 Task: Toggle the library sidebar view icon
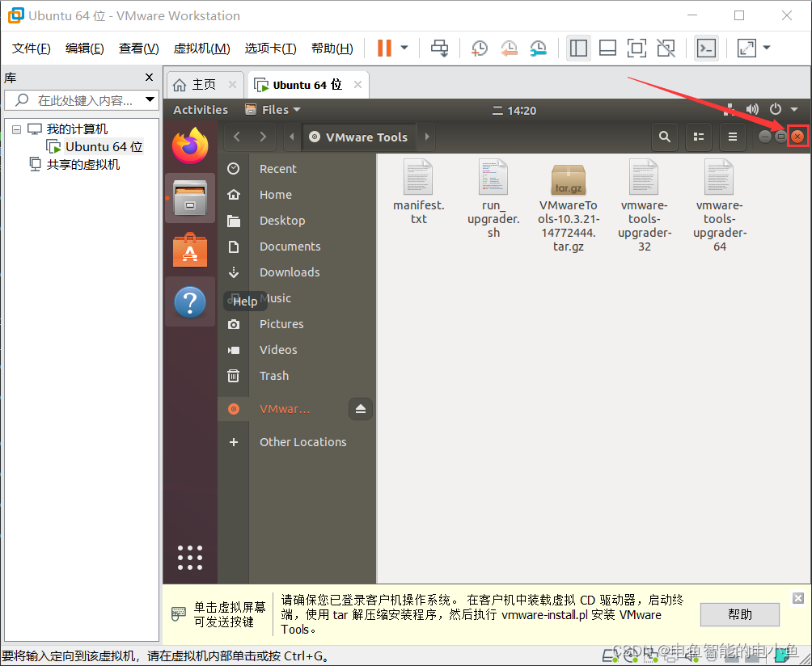[x=578, y=48]
